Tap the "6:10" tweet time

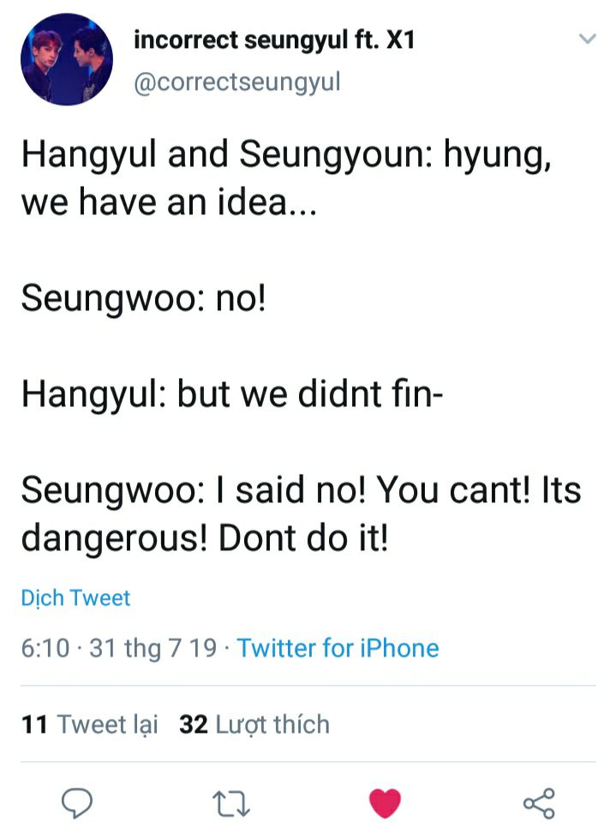click(x=45, y=647)
